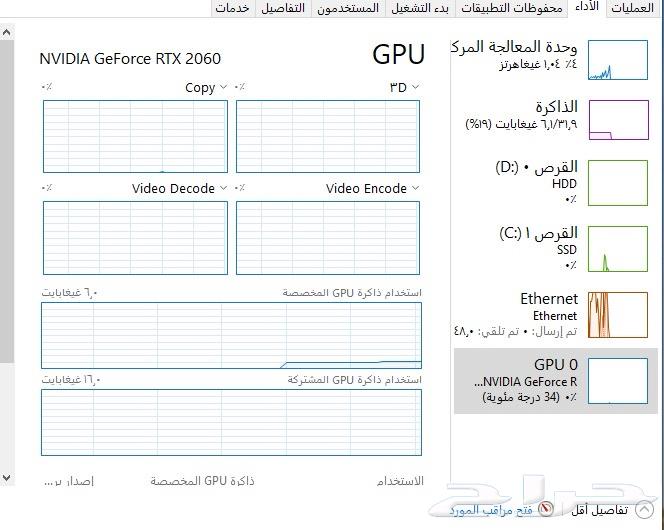Click the scrollbar up arrow

[7, 33]
